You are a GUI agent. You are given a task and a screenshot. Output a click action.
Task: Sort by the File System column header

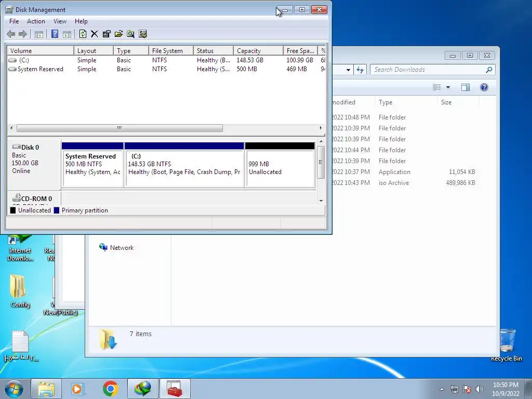[170, 50]
